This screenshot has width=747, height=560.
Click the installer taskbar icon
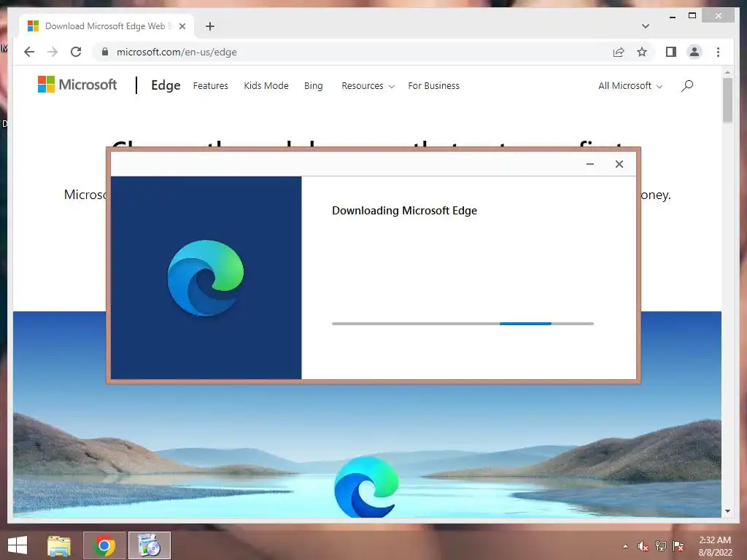pos(150,545)
